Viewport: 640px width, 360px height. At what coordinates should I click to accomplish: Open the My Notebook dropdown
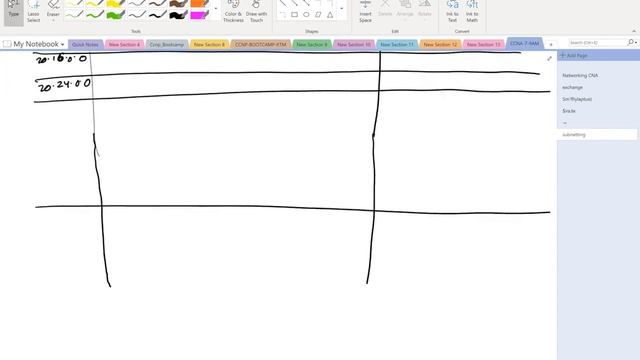(x=34, y=44)
